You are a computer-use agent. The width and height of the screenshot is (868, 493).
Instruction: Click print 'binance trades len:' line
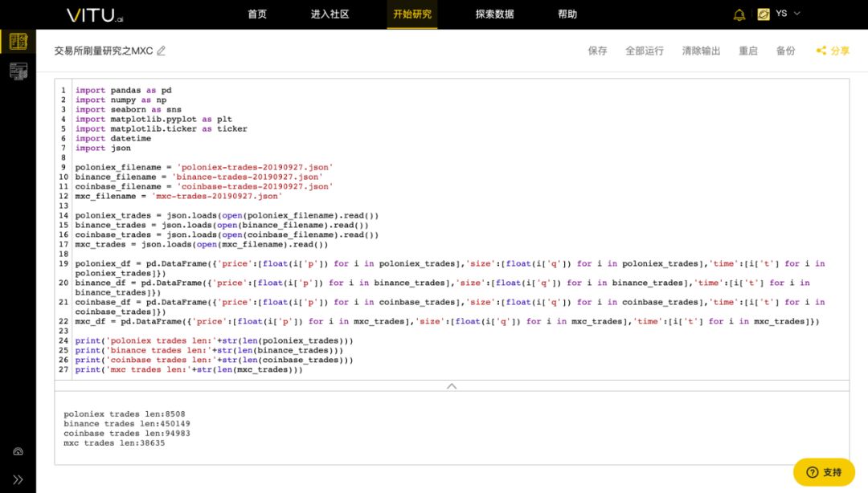tap(209, 350)
